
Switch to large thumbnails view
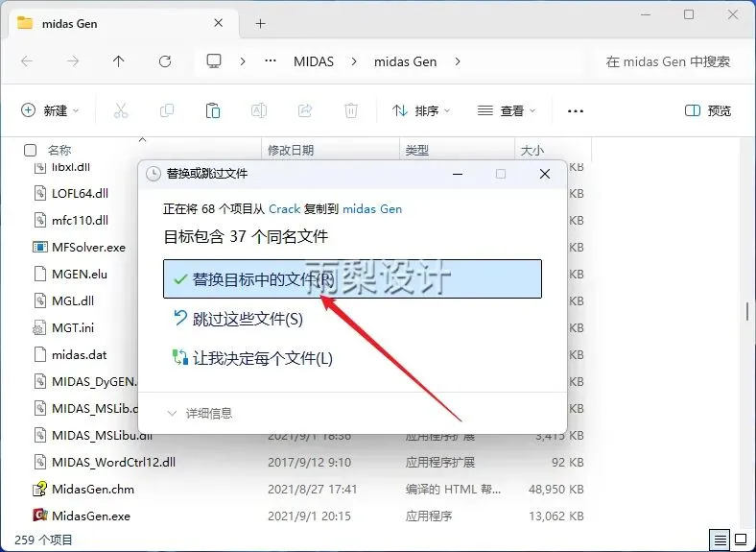741,540
